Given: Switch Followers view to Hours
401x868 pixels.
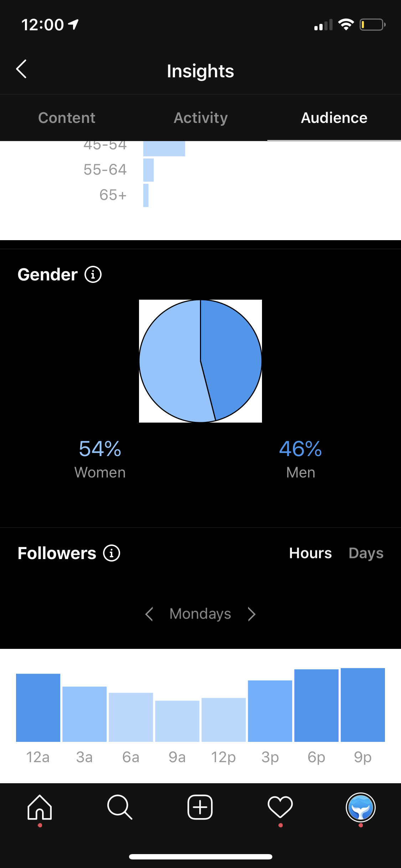Looking at the screenshot, I should pos(310,553).
